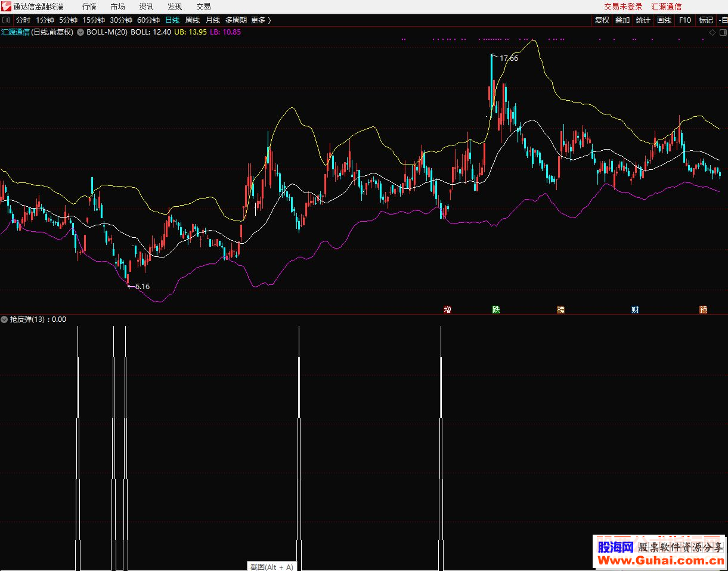Click the BOLL: 12.40 value text

[151, 32]
